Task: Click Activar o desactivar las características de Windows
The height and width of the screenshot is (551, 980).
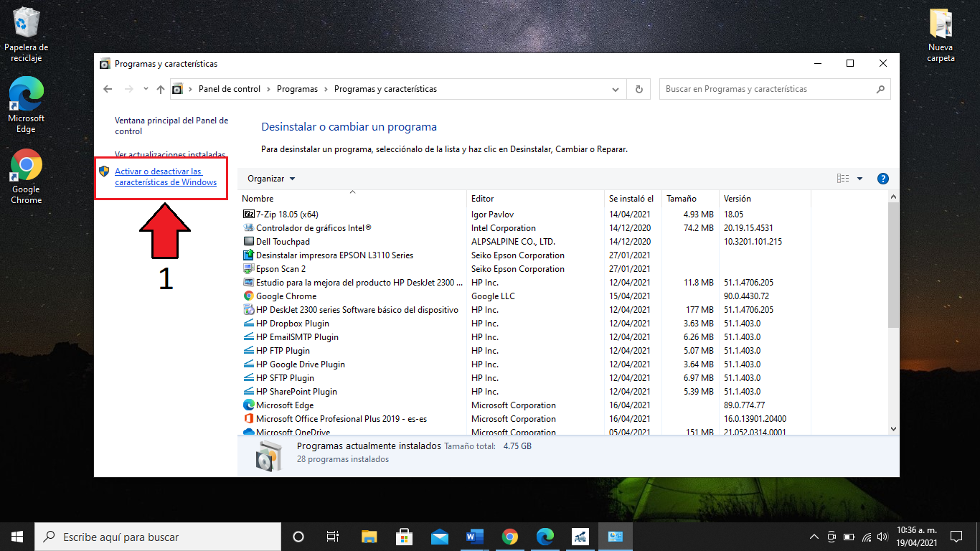Action: 166,177
